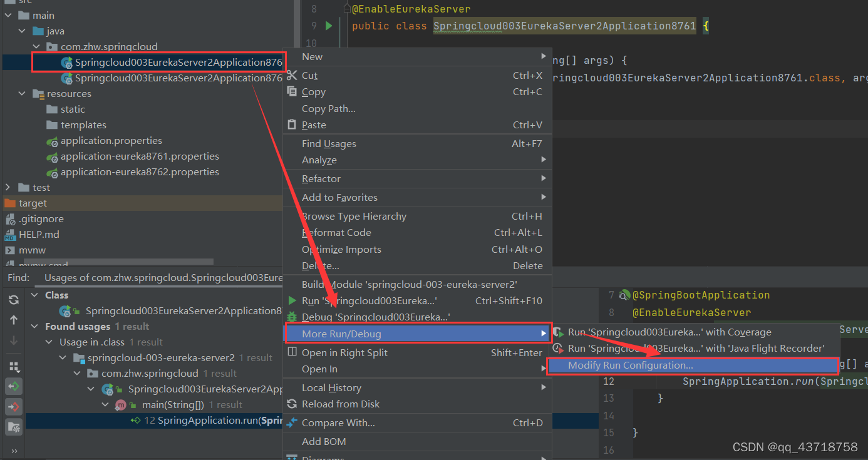Click green run gutter arrow beside public class line
Viewport: 868px width, 460px height.
(x=329, y=26)
